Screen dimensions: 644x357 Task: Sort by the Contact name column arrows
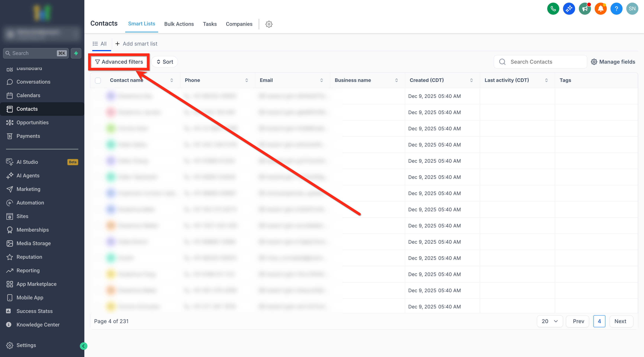pyautogui.click(x=172, y=80)
